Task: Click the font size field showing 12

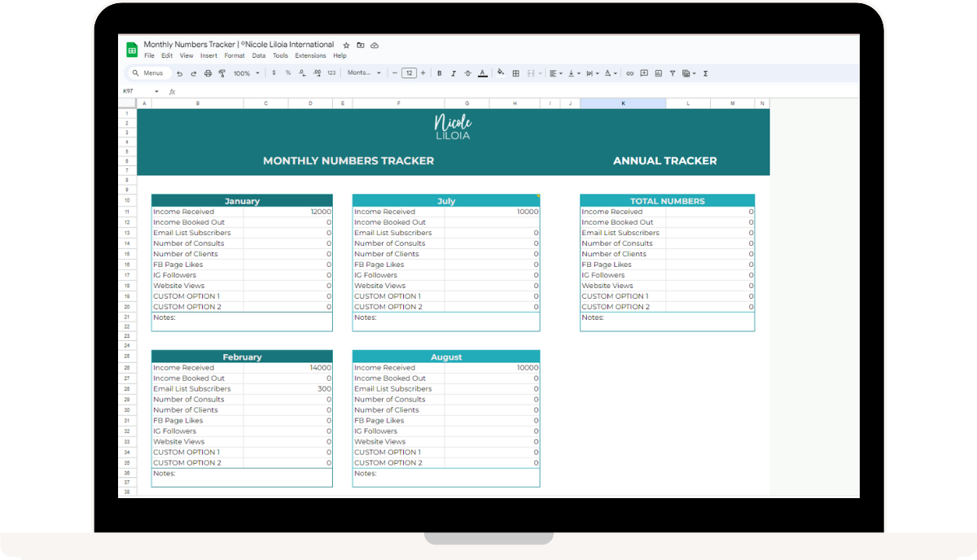Action: pyautogui.click(x=409, y=73)
